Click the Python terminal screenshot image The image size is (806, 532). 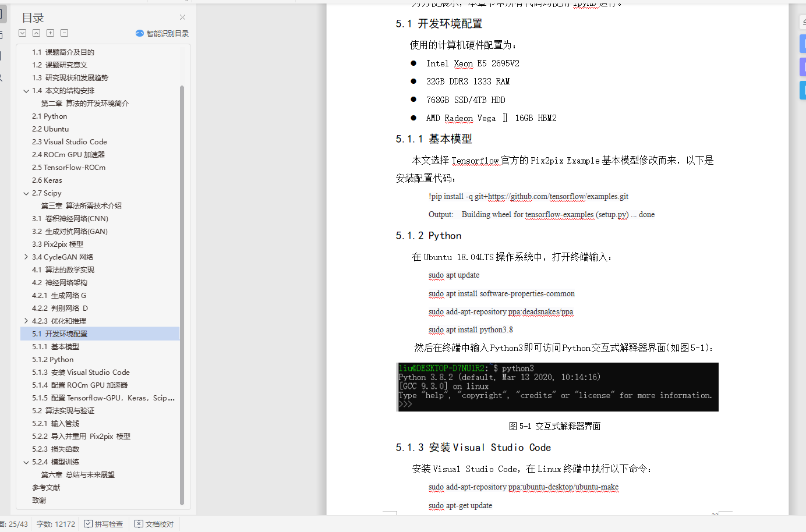(x=557, y=387)
